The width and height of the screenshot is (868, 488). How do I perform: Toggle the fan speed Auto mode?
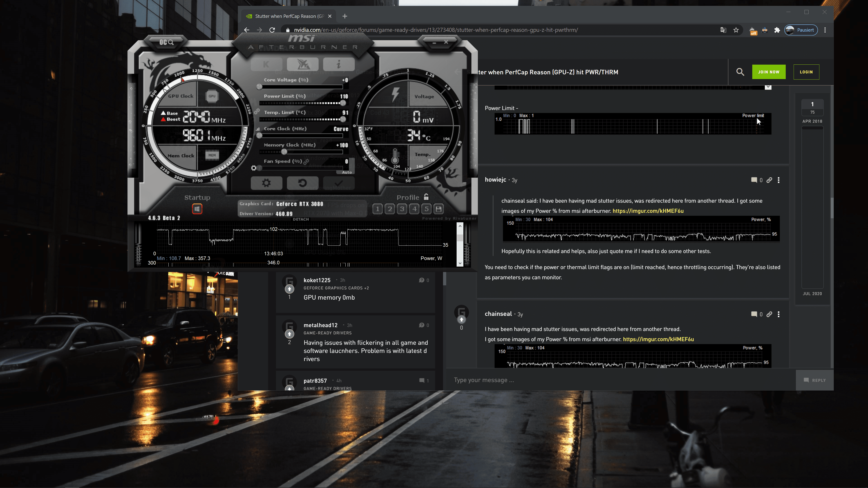point(347,172)
